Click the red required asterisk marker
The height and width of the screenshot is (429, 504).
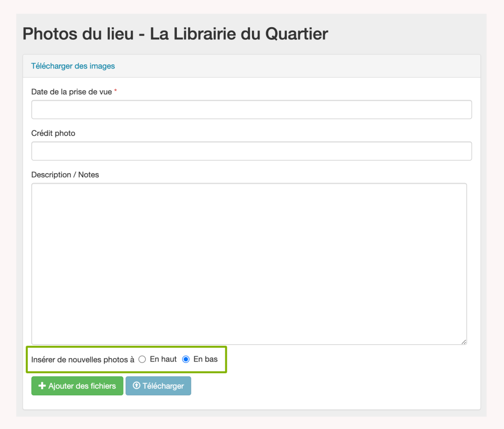click(x=115, y=91)
